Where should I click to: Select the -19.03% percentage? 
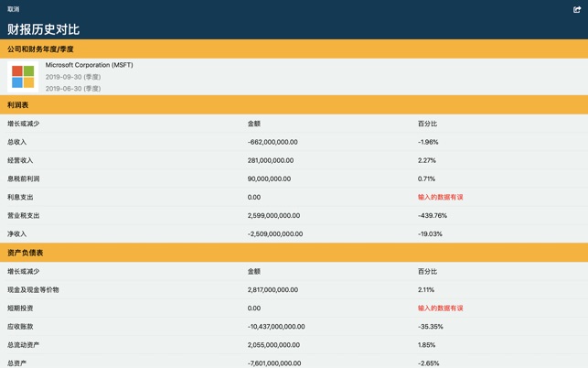click(x=430, y=234)
